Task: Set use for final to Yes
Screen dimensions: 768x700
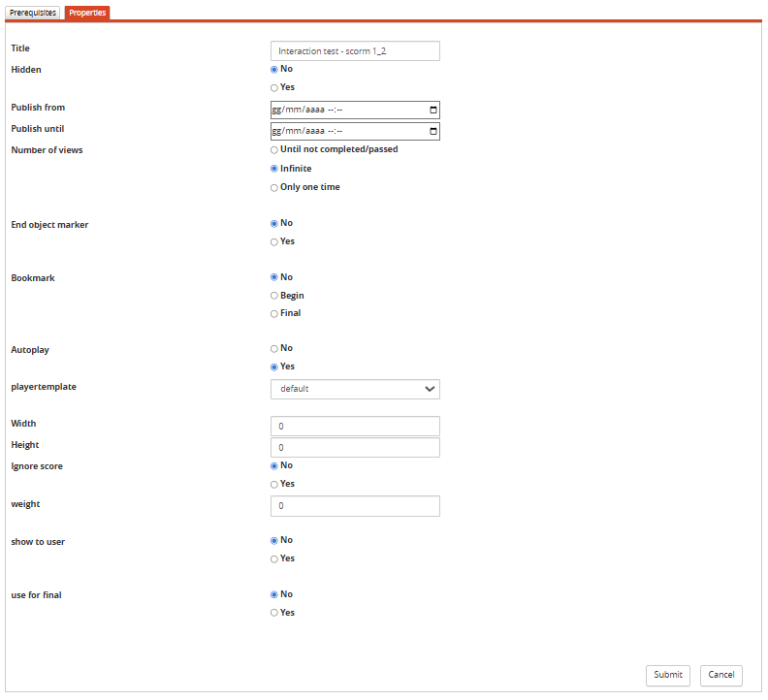Action: point(274,614)
